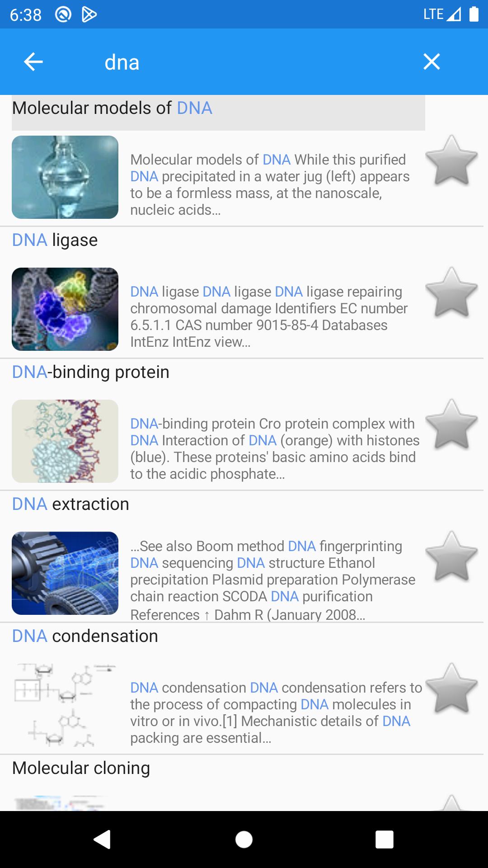Tap the water jug DNA thumbnail
Viewport: 488px width, 868px height.
click(x=65, y=177)
